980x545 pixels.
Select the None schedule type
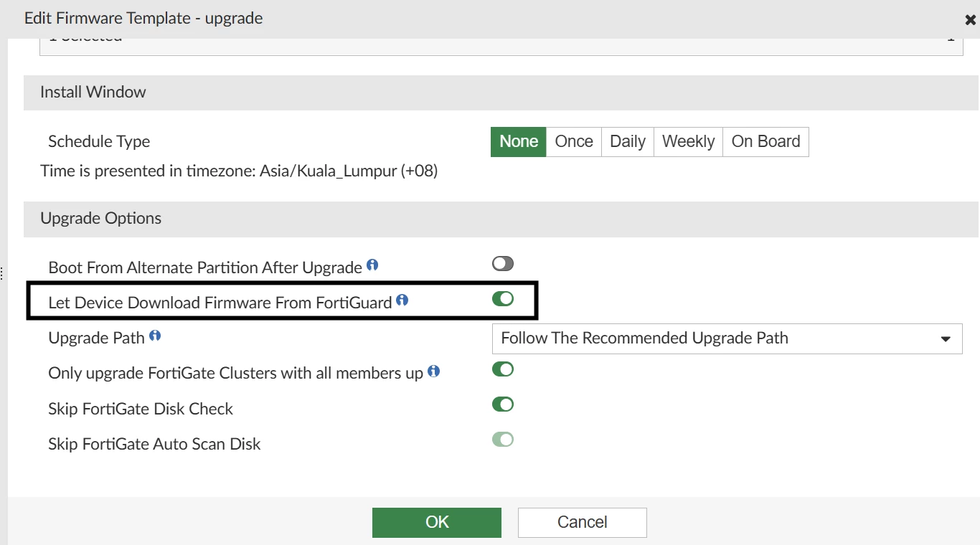[519, 142]
